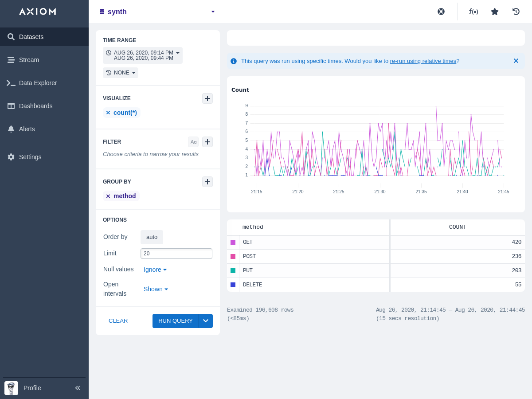Add a group by field

coord(207,182)
